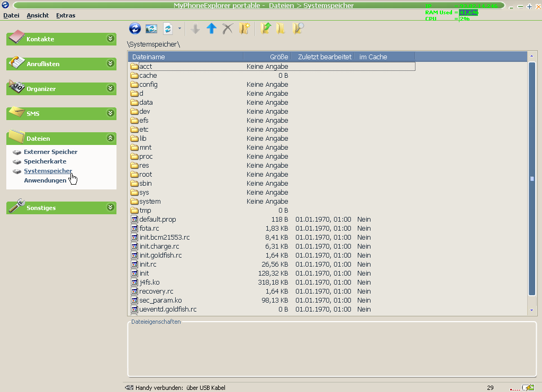542x392 pixels.
Task: Expand the Sonstiges panel chevron
Action: 110,207
